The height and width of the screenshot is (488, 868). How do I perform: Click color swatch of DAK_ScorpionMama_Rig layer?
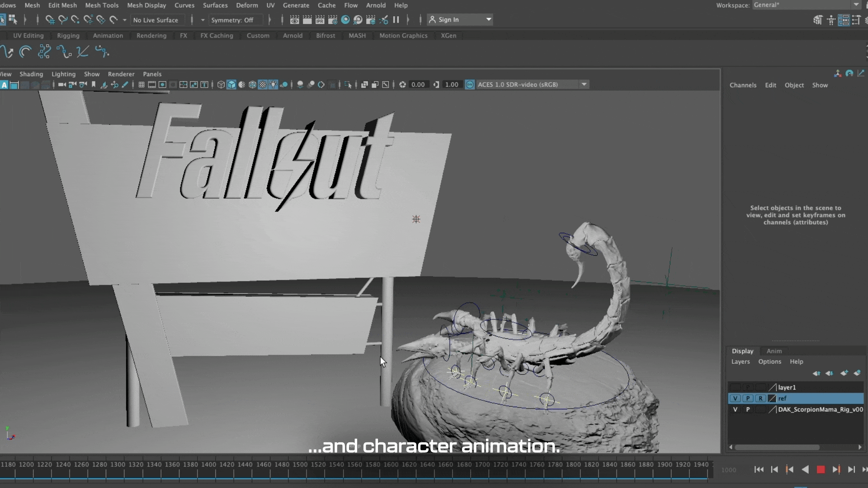[772, 409]
